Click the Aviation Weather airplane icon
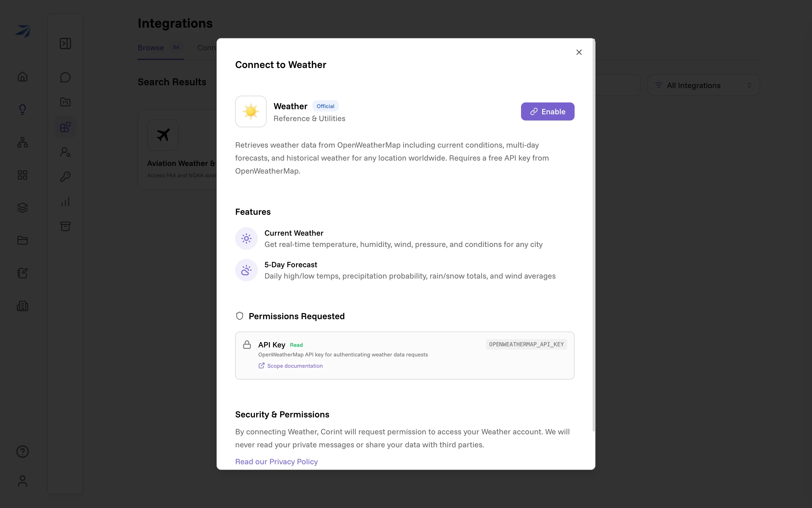The width and height of the screenshot is (812, 508). [x=163, y=135]
